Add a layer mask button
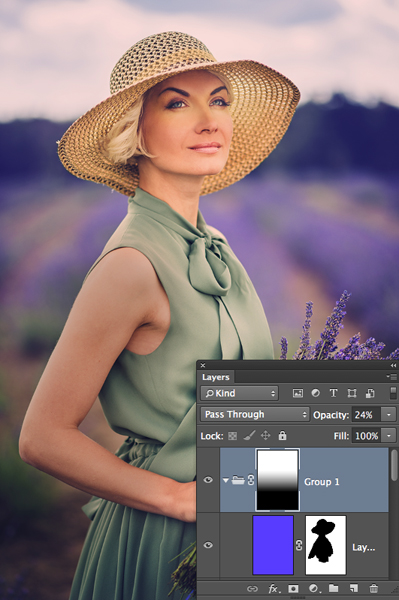Screen dimensions: 399x600 [x=293, y=589]
